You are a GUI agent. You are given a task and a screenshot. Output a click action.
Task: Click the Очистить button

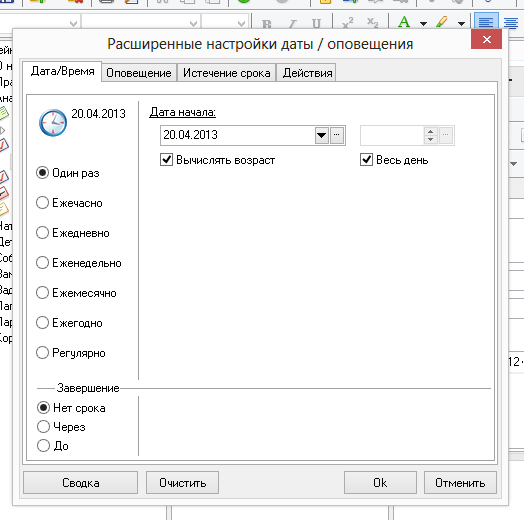[x=182, y=483]
